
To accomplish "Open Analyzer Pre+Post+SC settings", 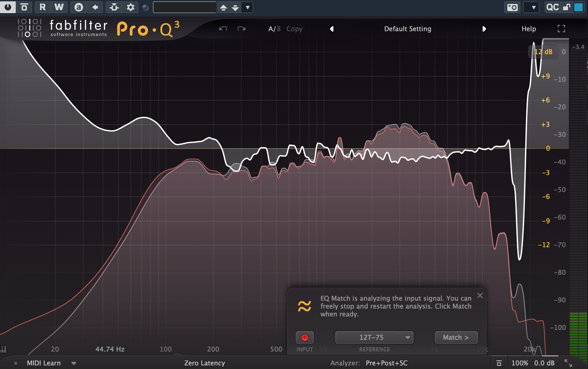I will click(x=387, y=363).
